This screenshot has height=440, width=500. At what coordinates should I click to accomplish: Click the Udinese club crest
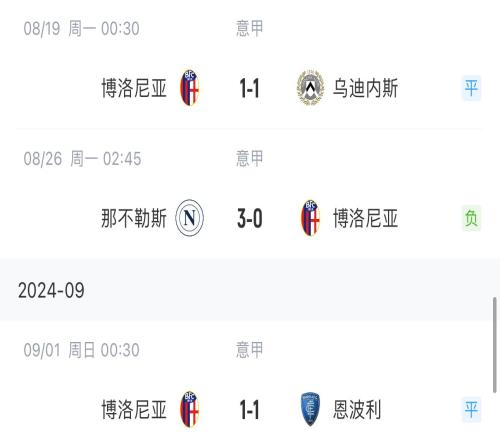(310, 88)
